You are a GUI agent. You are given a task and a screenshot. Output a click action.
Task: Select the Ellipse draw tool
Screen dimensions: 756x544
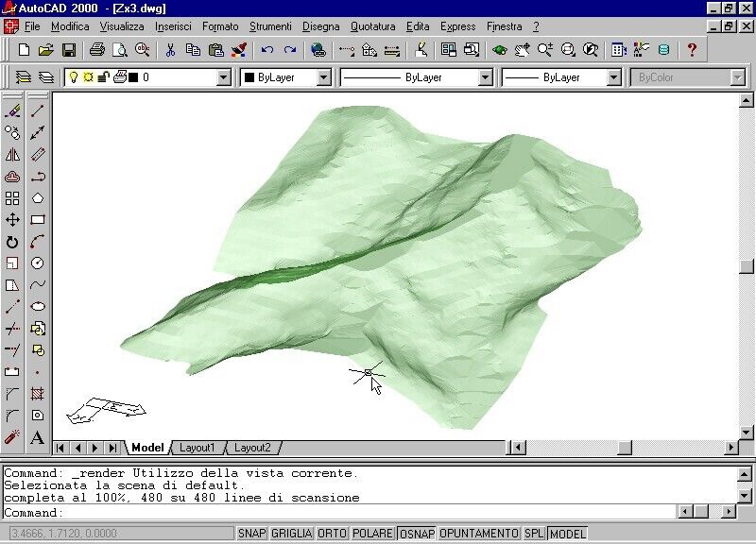click(x=38, y=306)
